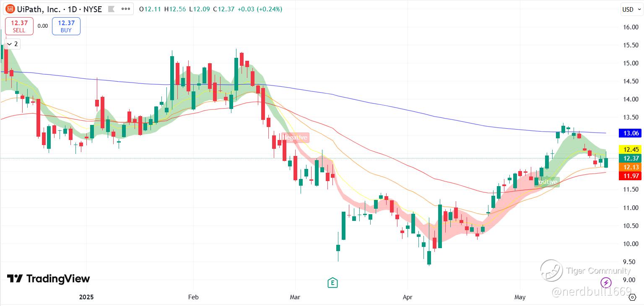This screenshot has height=306, width=644.
Task: Click the blue 12.37 BUY button
Action: pos(66,26)
